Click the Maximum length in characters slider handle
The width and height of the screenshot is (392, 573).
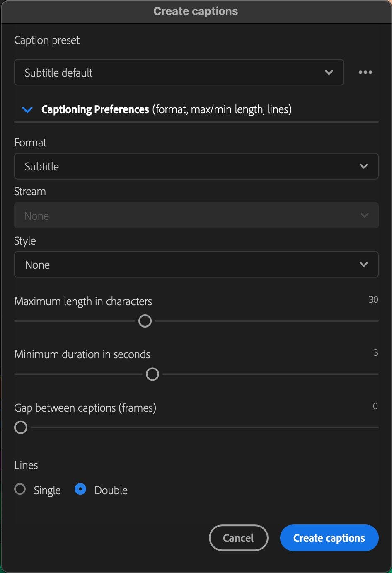pos(145,321)
